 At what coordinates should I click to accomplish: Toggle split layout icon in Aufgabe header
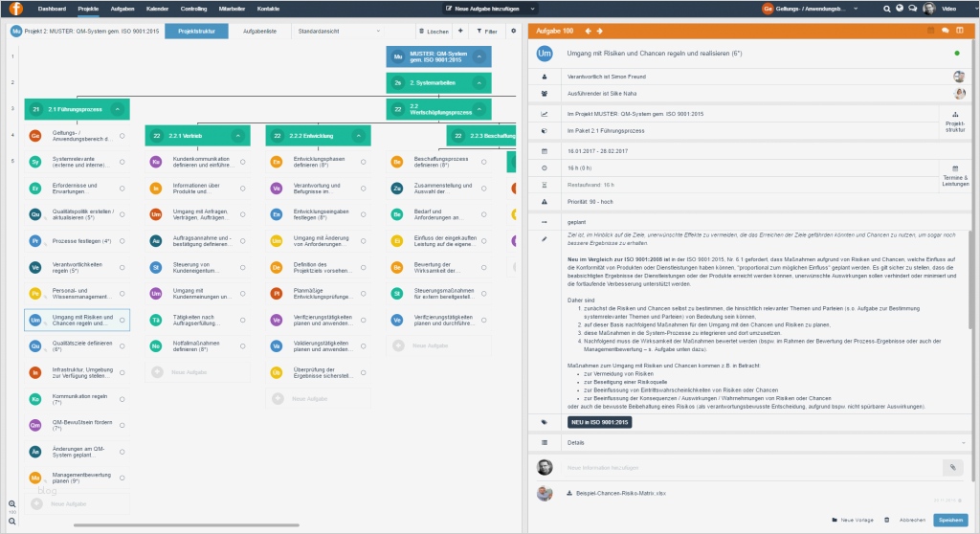[x=959, y=31]
